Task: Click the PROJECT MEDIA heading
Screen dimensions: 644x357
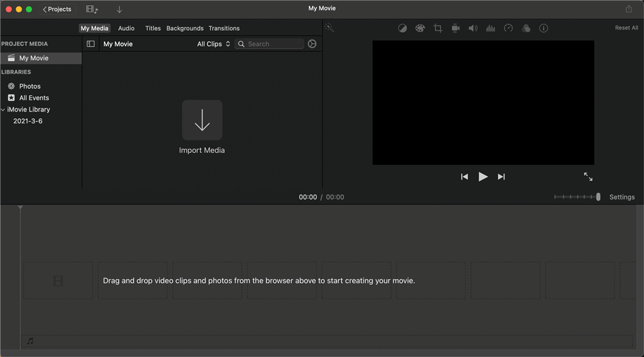Action: click(x=24, y=44)
